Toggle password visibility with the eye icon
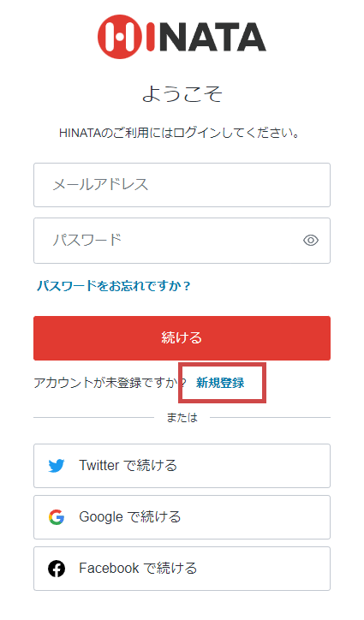The width and height of the screenshot is (364, 620). (x=311, y=240)
